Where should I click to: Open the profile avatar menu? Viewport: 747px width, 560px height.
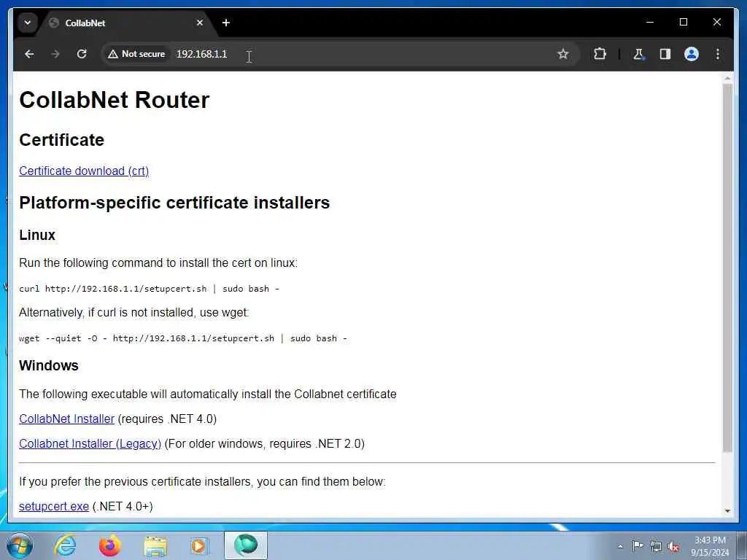pyautogui.click(x=692, y=54)
